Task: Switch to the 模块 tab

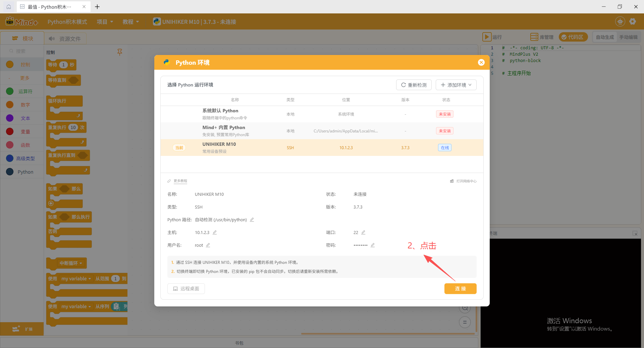Action: (x=22, y=38)
